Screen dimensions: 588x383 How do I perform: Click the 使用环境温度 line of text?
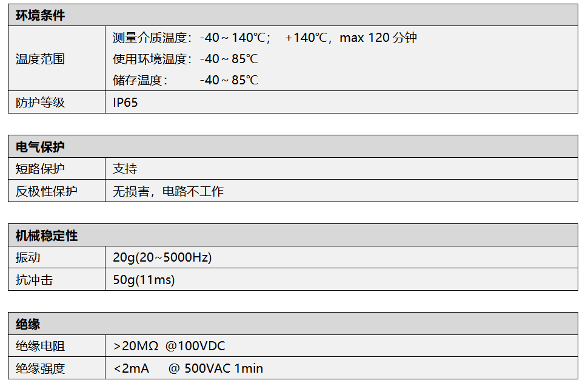pos(185,59)
